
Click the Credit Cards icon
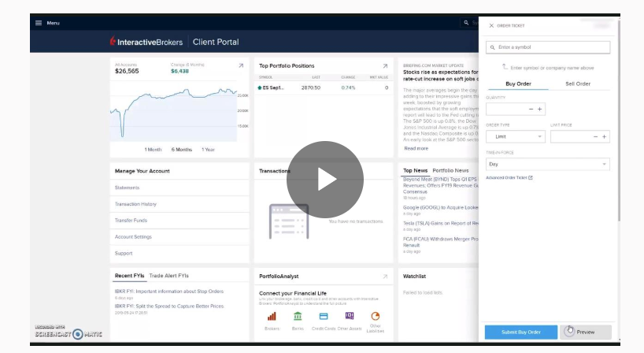tap(323, 316)
